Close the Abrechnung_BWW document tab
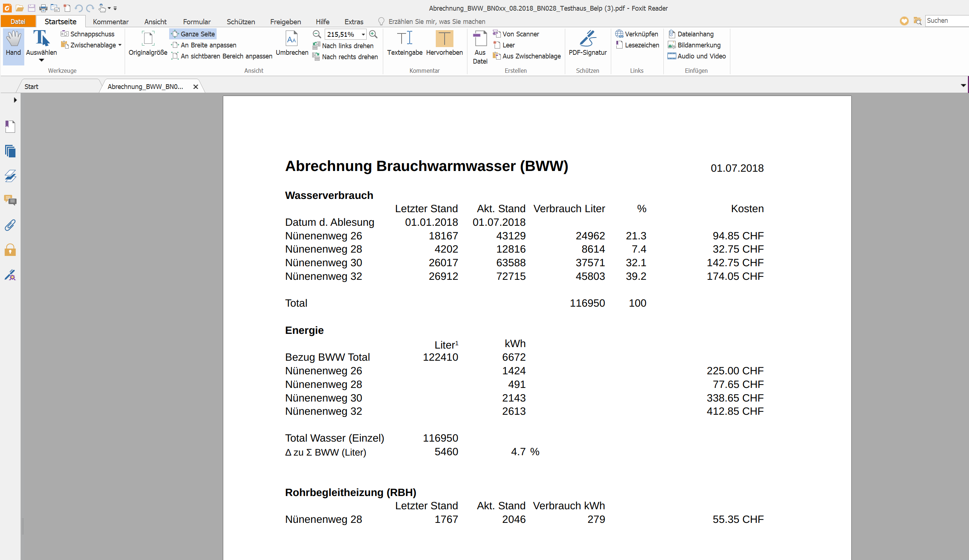The width and height of the screenshot is (969, 560). (x=196, y=87)
